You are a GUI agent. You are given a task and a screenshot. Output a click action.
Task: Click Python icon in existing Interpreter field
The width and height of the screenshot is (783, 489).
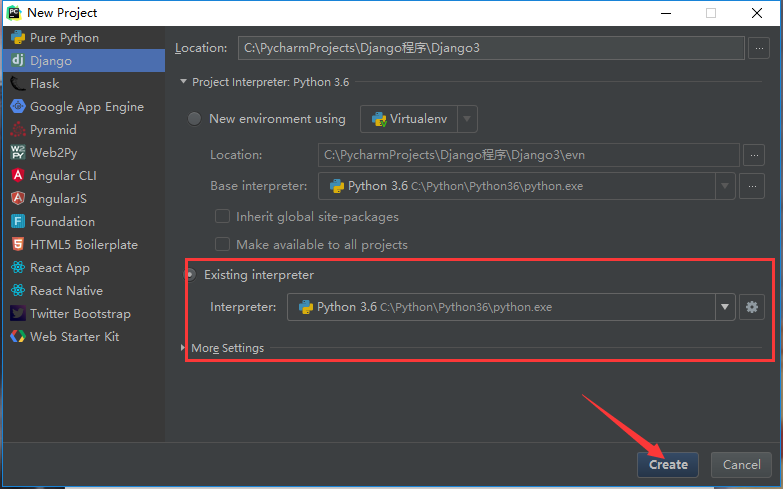[x=306, y=307]
